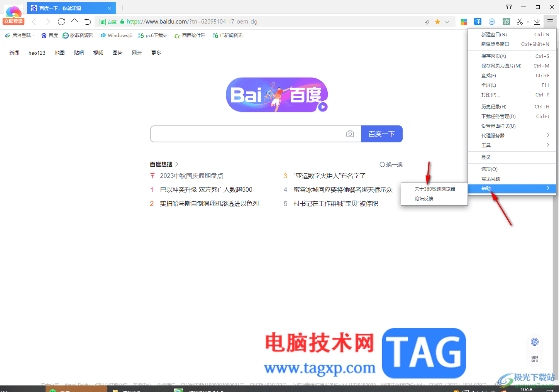Select the 百度一下 browser tab
This screenshot has width=559, height=392.
[71, 8]
